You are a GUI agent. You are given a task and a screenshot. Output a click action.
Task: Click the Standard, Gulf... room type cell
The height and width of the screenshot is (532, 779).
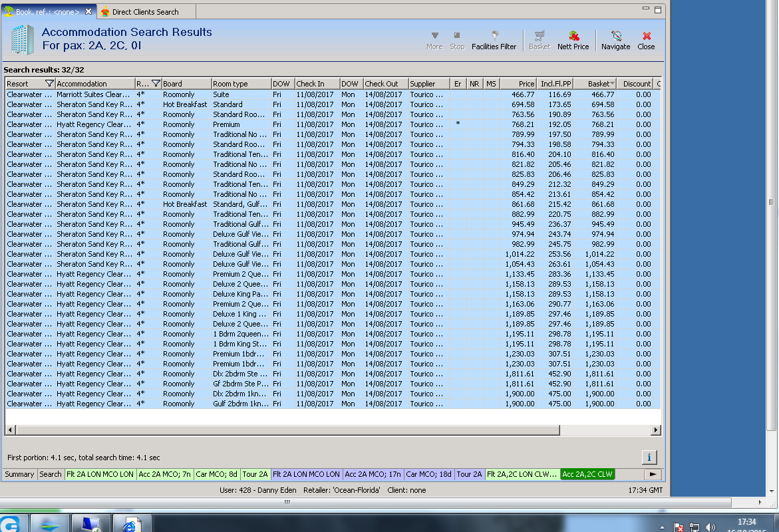tap(240, 204)
